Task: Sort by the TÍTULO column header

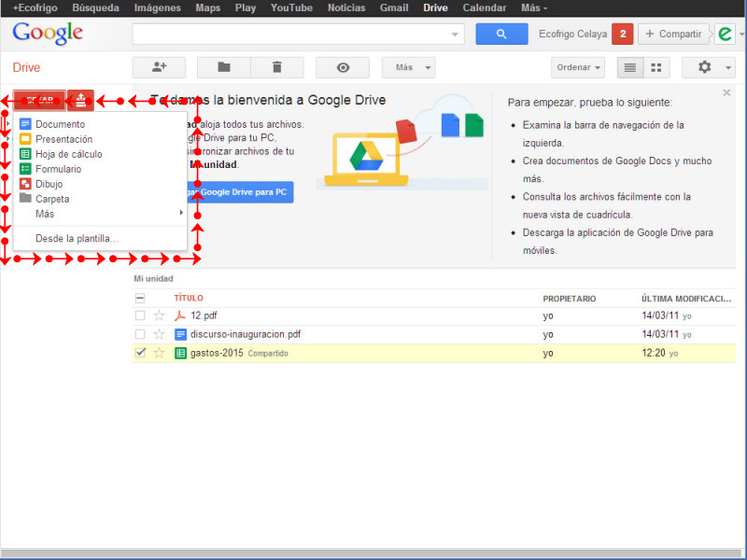Action: [x=189, y=298]
